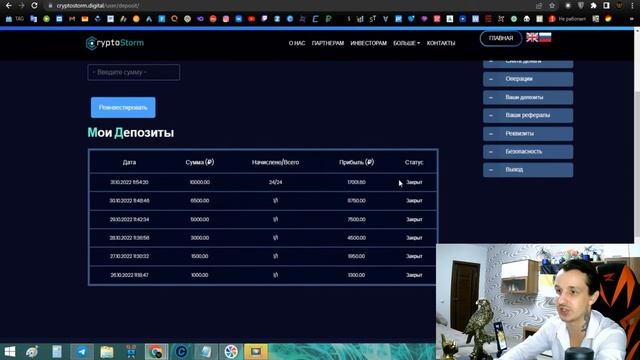The height and width of the screenshot is (360, 640).
Task: Focus the 'Введите сумму' amount field
Action: coord(133,72)
